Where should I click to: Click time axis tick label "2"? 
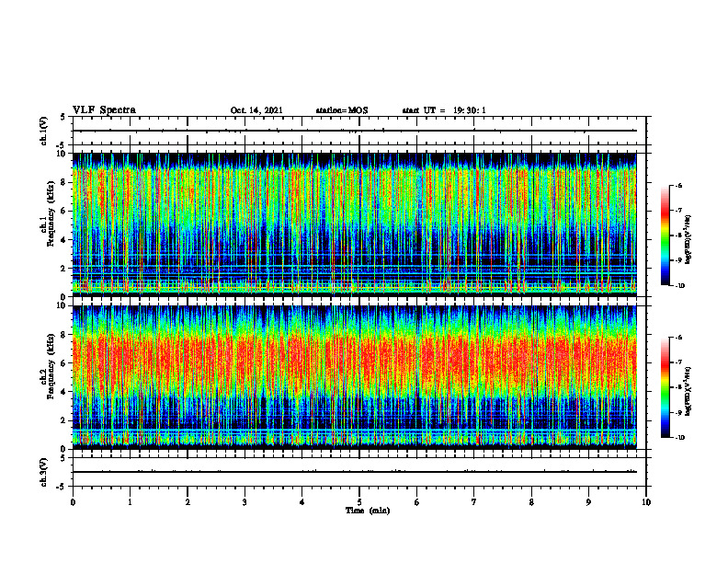pyautogui.click(x=188, y=502)
